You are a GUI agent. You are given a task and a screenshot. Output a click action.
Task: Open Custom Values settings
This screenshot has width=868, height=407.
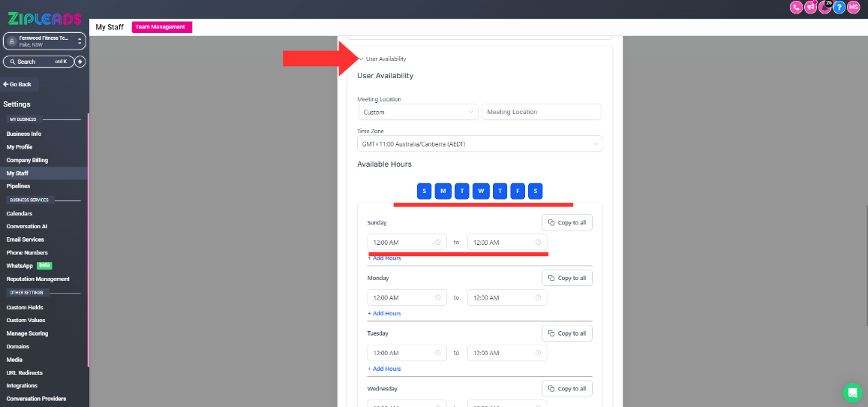point(26,320)
